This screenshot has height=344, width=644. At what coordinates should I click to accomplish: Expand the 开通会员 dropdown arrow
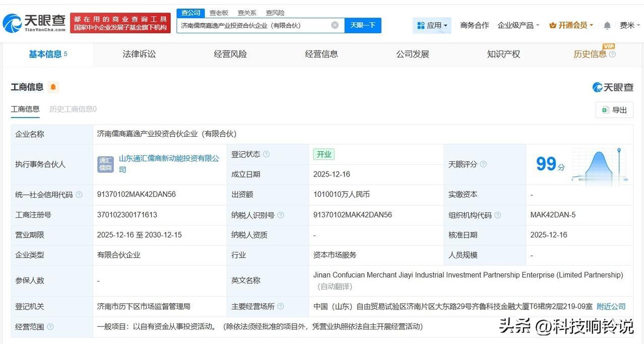coord(591,25)
